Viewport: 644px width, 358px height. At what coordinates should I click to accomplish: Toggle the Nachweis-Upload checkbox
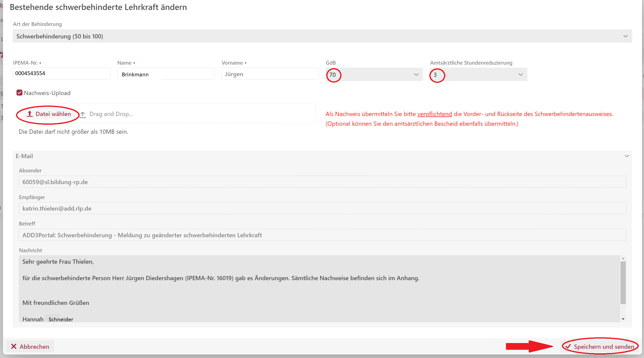(x=19, y=93)
